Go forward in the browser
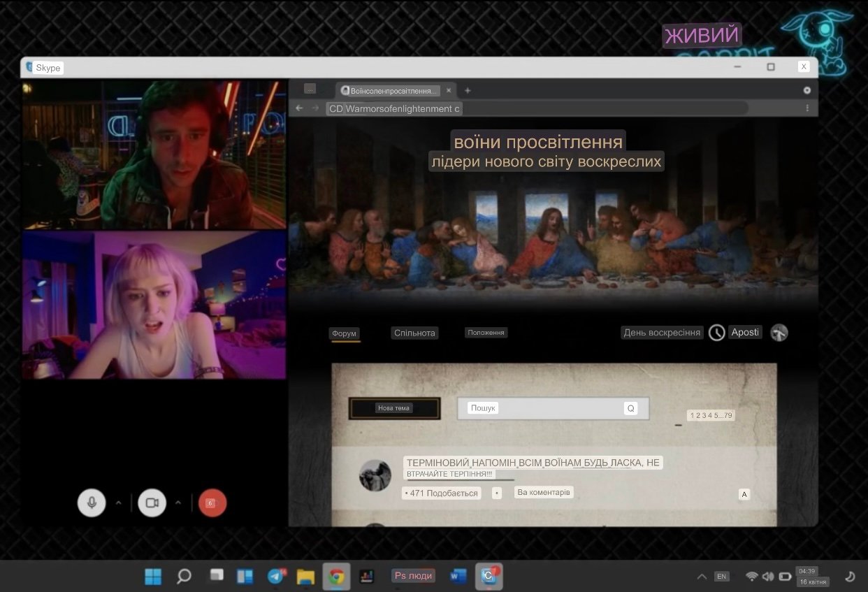 click(315, 108)
